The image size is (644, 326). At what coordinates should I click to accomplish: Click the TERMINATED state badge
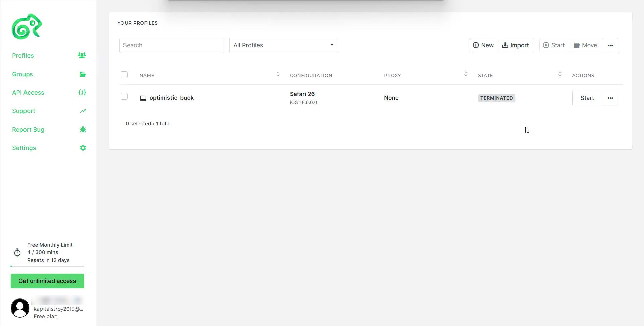[496, 98]
